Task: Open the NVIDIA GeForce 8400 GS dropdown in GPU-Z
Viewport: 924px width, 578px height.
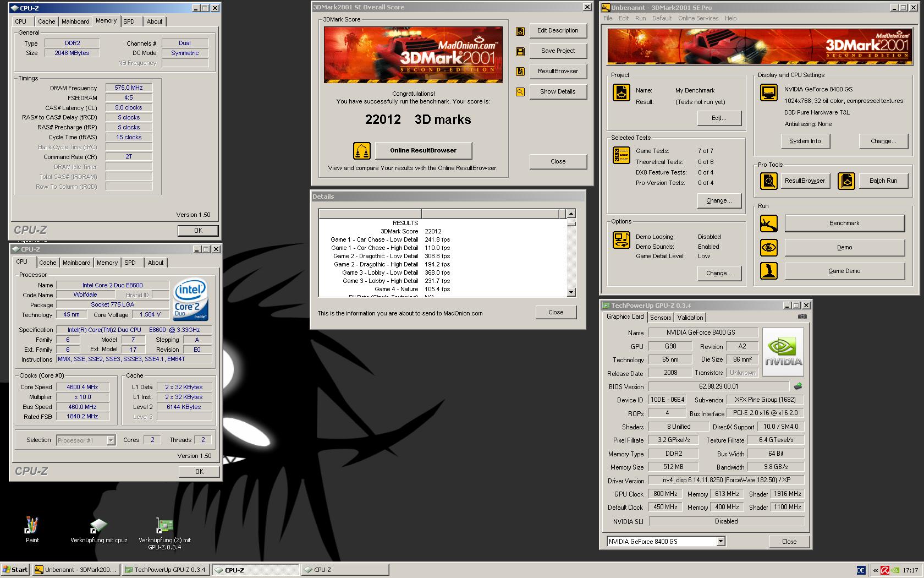Action: (x=721, y=542)
